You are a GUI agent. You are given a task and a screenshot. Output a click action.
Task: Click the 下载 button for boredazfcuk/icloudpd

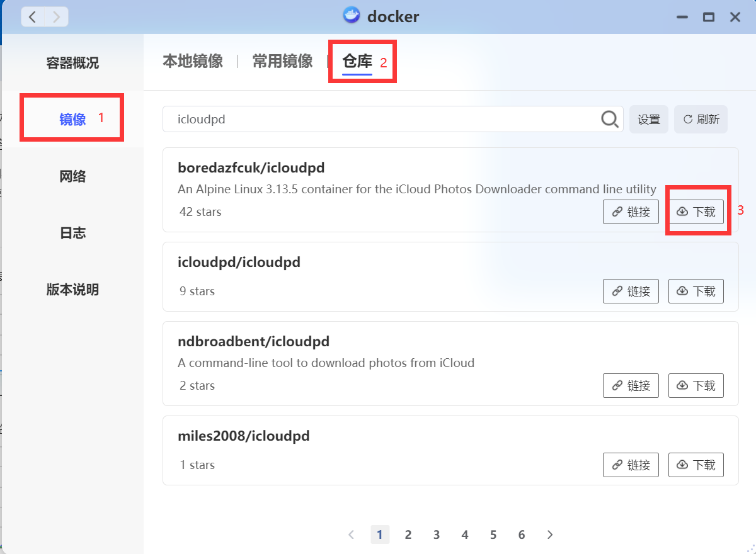point(696,212)
